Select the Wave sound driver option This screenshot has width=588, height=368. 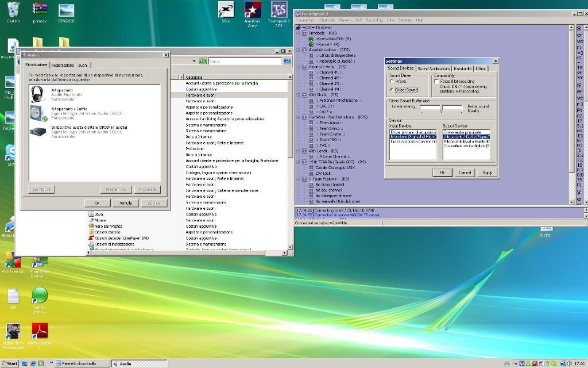[x=392, y=82]
